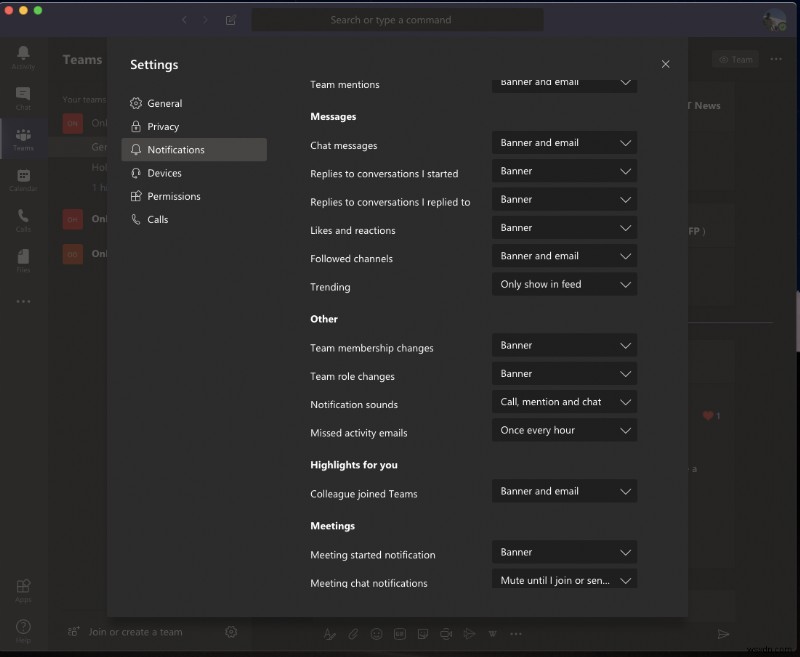Image resolution: width=800 pixels, height=657 pixels.
Task: Start a Meet Now with the camera icon
Action: point(447,633)
